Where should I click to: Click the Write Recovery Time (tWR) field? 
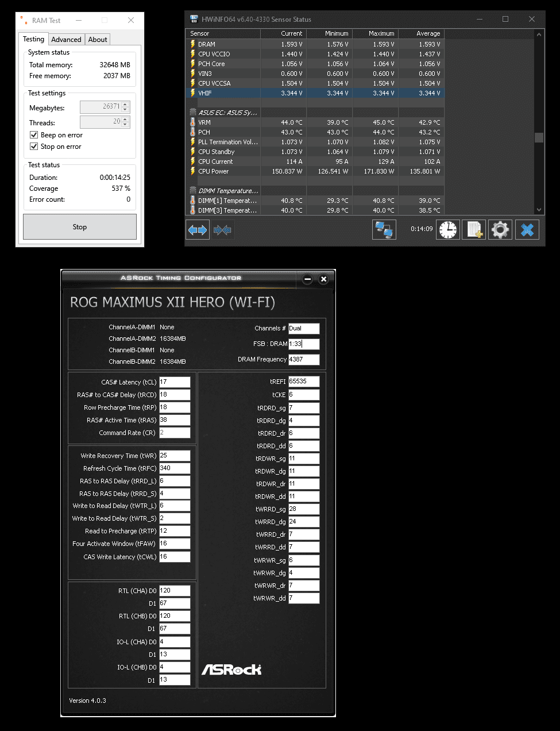175,456
